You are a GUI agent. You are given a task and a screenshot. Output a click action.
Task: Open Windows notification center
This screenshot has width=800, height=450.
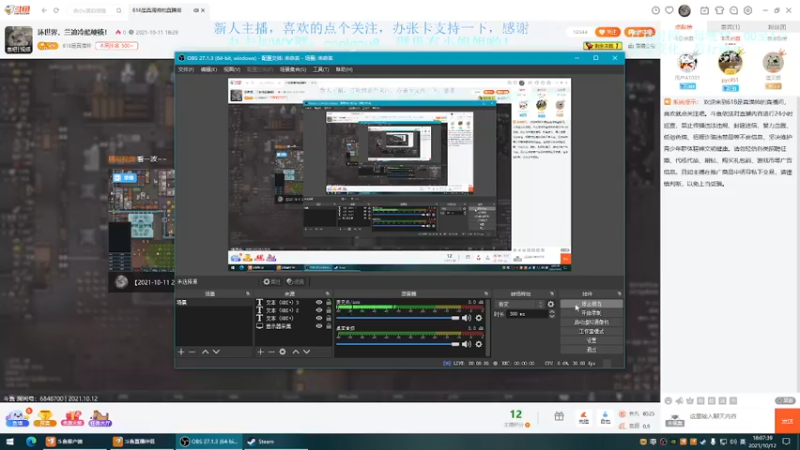(787, 441)
